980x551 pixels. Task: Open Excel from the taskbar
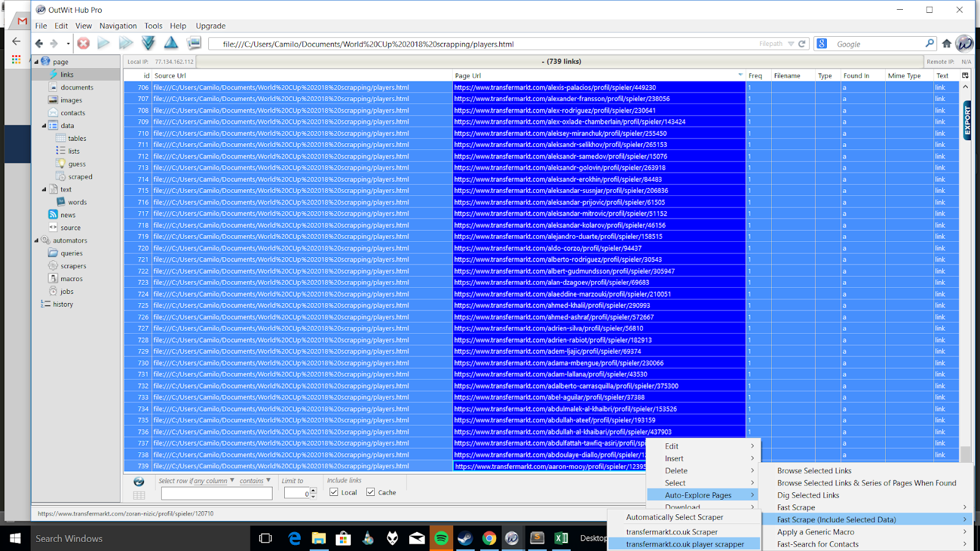pyautogui.click(x=561, y=538)
